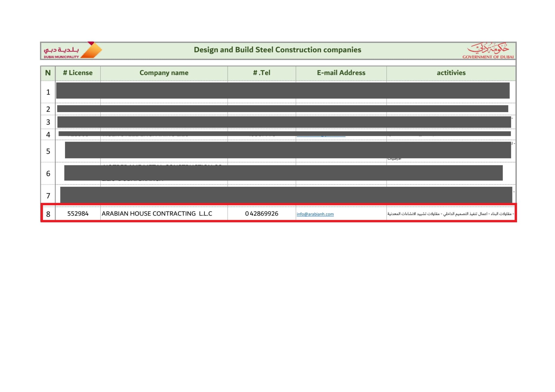Click the Dubai Municipality logo
The width and height of the screenshot is (555, 392).
pyautogui.click(x=73, y=50)
